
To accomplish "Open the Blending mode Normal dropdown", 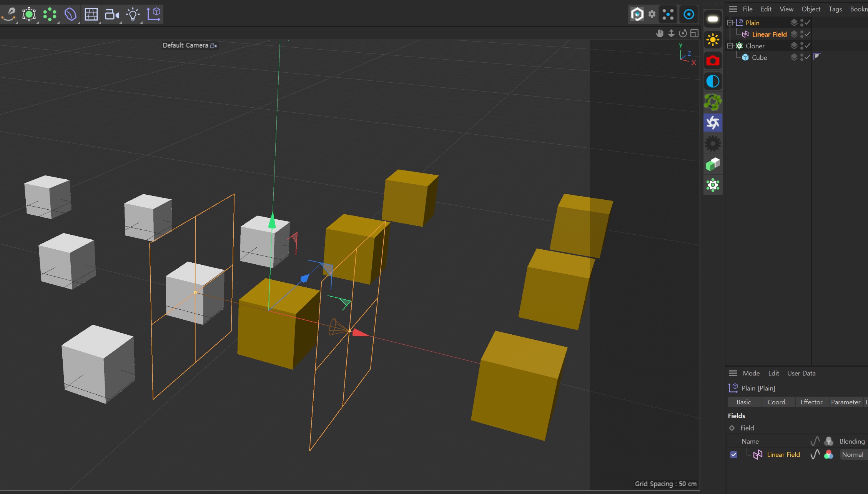I will [x=853, y=455].
